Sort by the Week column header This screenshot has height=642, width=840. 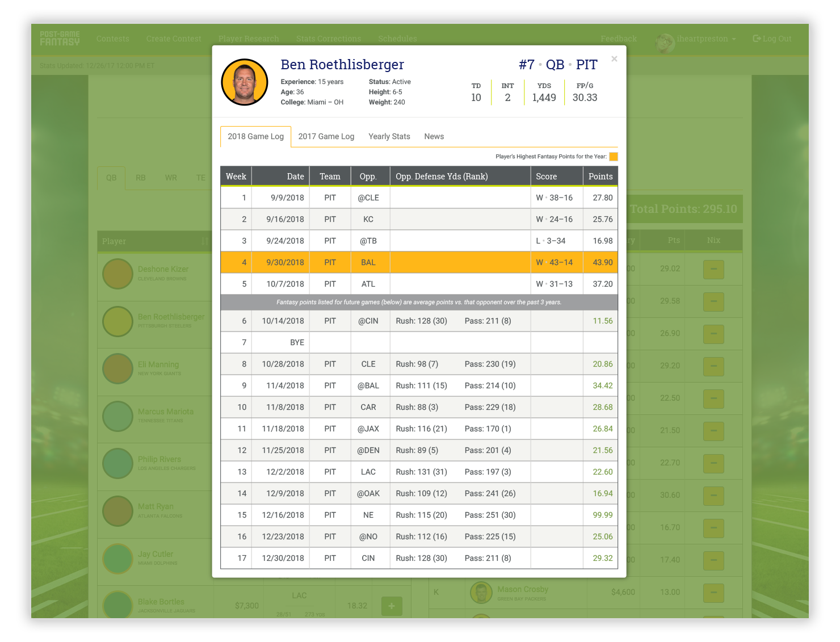pyautogui.click(x=236, y=177)
